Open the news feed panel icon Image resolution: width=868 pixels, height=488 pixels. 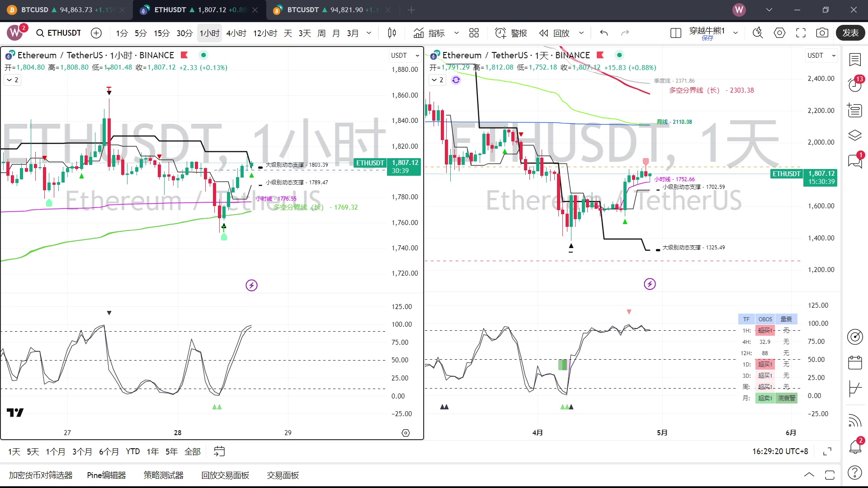(854, 110)
